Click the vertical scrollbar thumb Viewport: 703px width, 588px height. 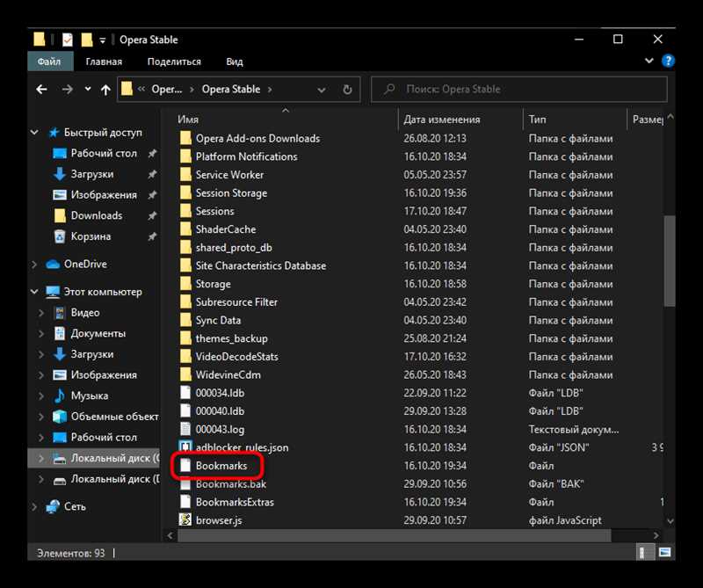pyautogui.click(x=670, y=261)
